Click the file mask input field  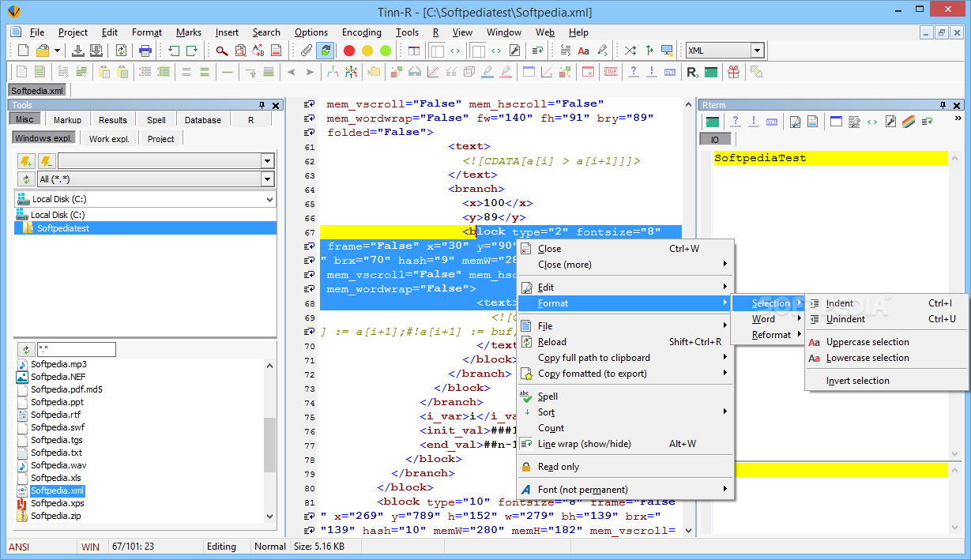[76, 349]
